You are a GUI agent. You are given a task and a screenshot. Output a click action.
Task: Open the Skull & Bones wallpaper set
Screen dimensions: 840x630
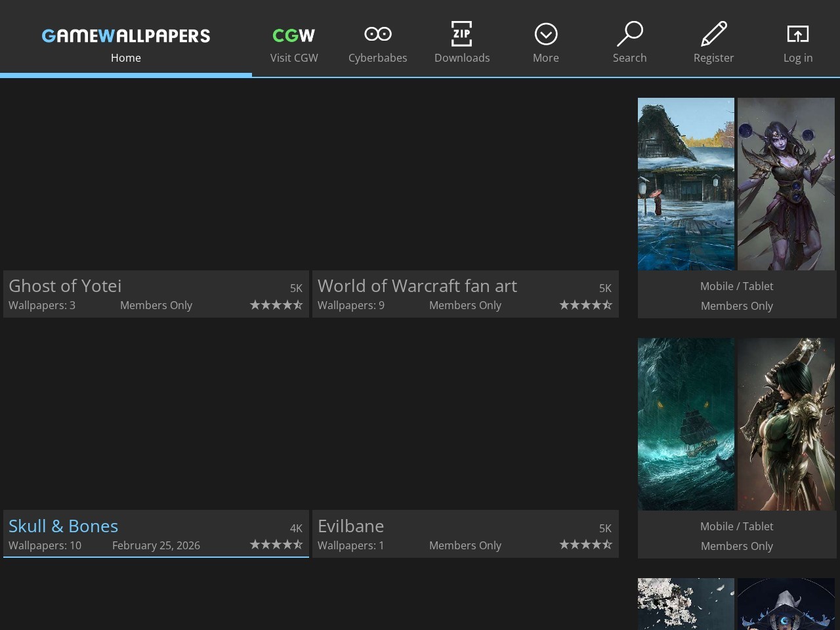coord(64,526)
